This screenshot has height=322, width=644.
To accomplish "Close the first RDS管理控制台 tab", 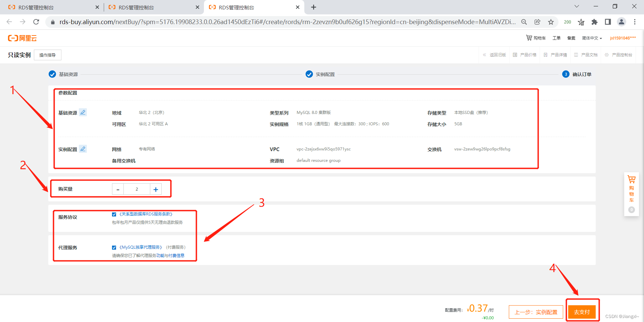I will pyautogui.click(x=97, y=7).
